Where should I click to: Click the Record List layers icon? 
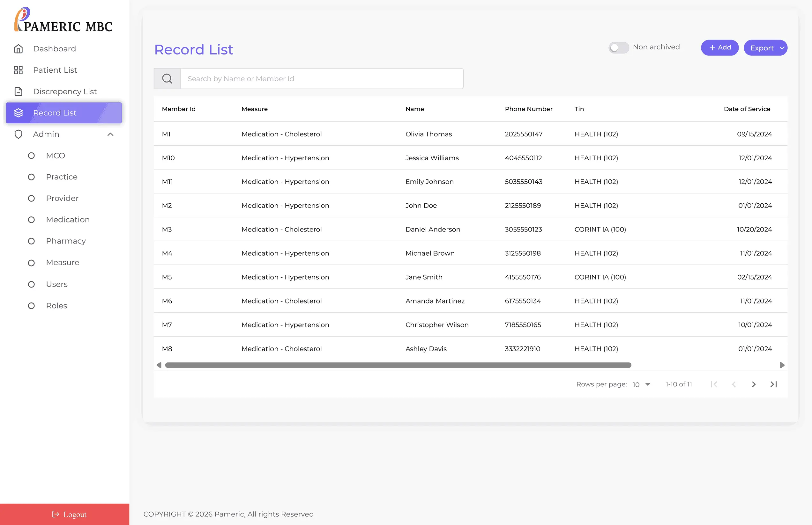click(19, 113)
